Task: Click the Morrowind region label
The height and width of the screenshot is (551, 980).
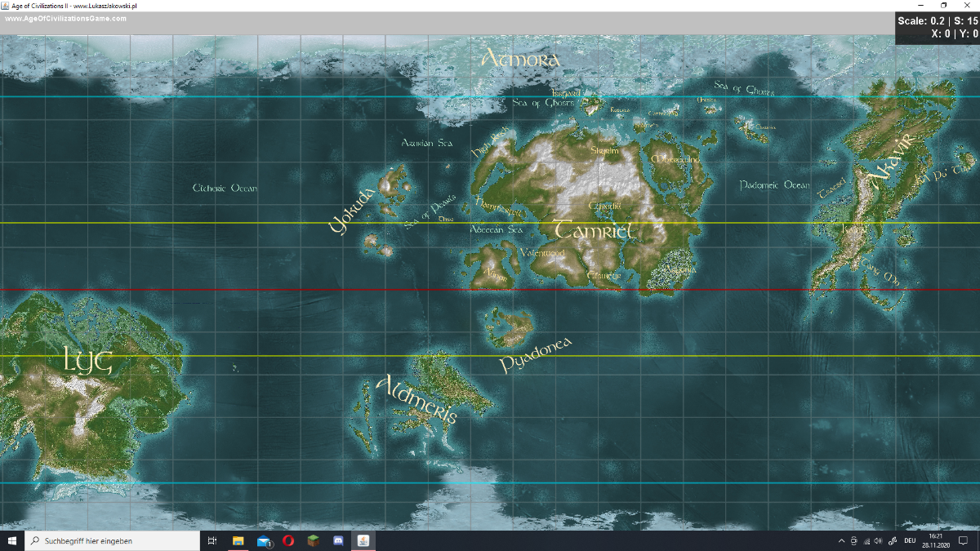Action: tap(676, 158)
